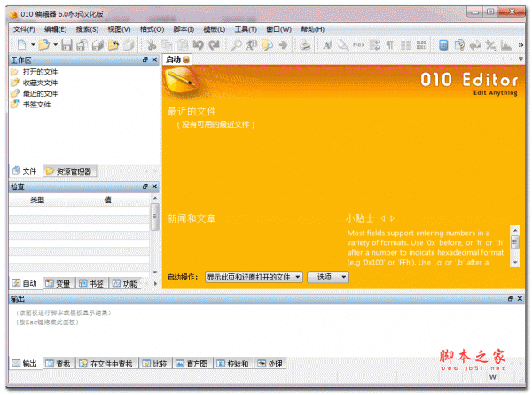
Task: Open the 搜索(S) menu
Action: [87, 29]
